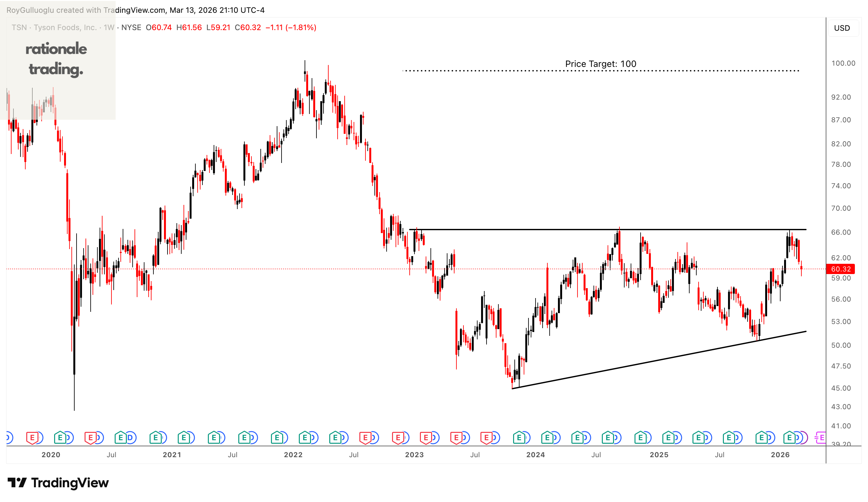868x502 pixels.
Task: Click the TradingView logo icon at bottom left
Action: [x=17, y=483]
